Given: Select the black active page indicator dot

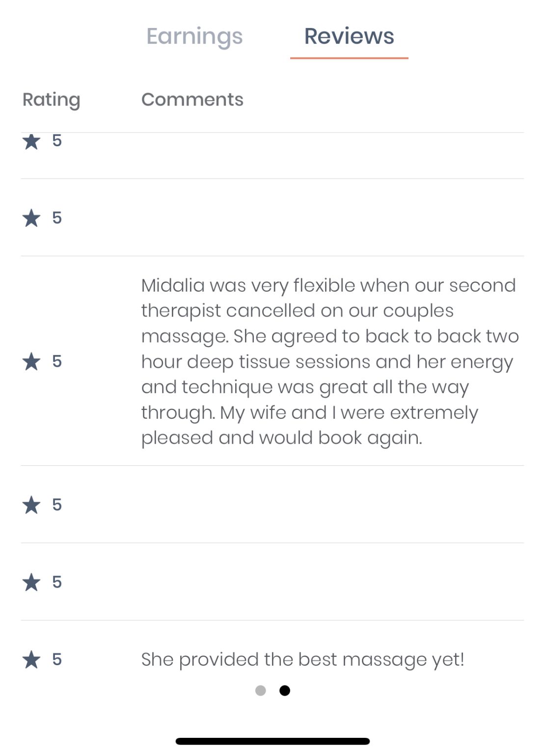Looking at the screenshot, I should 285,691.
